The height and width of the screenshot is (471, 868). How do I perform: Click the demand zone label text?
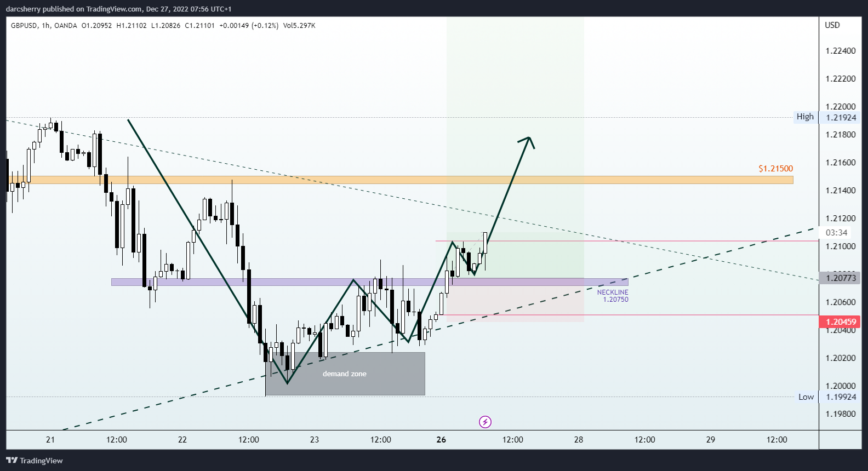click(345, 374)
